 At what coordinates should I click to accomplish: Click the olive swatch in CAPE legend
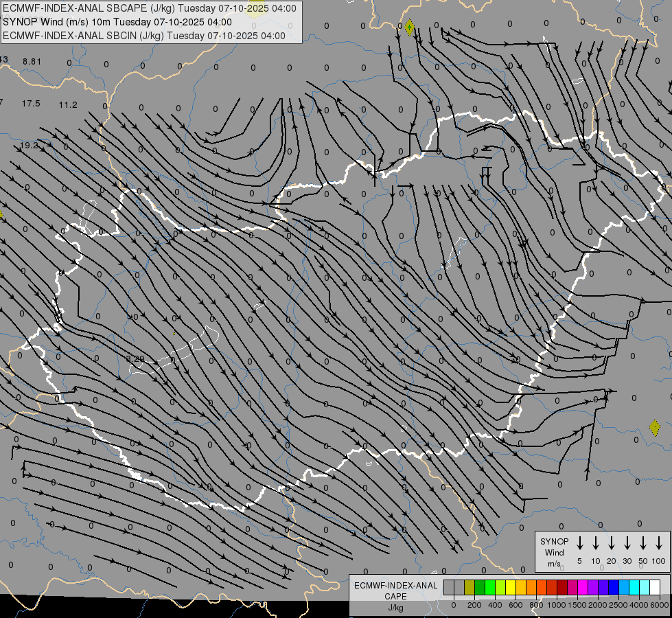(470, 588)
